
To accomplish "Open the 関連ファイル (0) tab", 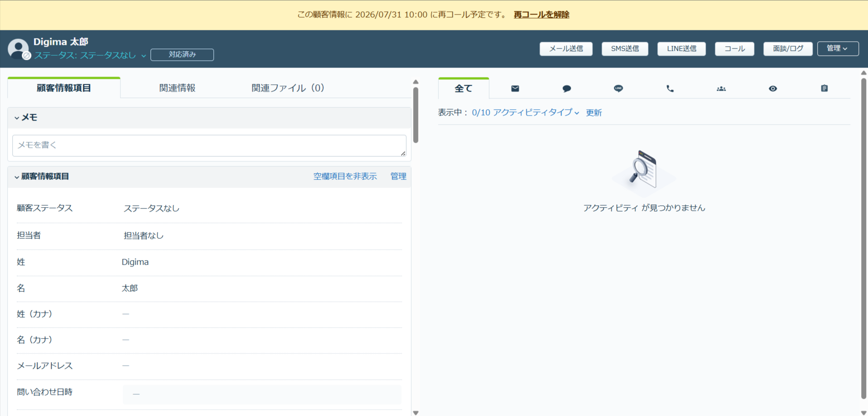I will coord(288,88).
